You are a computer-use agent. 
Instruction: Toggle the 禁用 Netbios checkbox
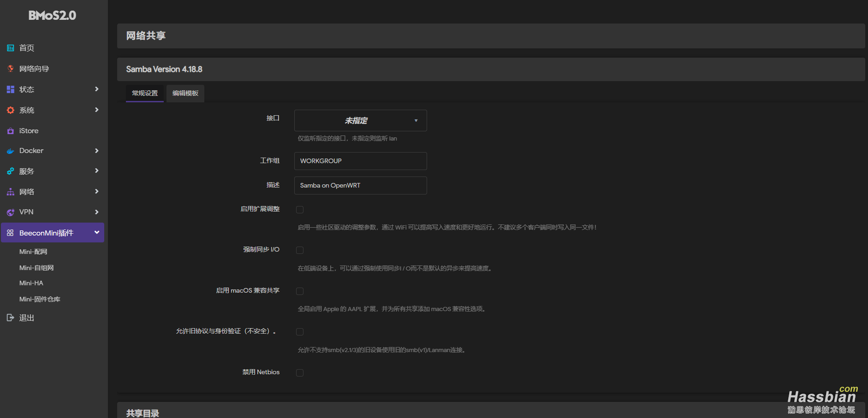coord(300,373)
